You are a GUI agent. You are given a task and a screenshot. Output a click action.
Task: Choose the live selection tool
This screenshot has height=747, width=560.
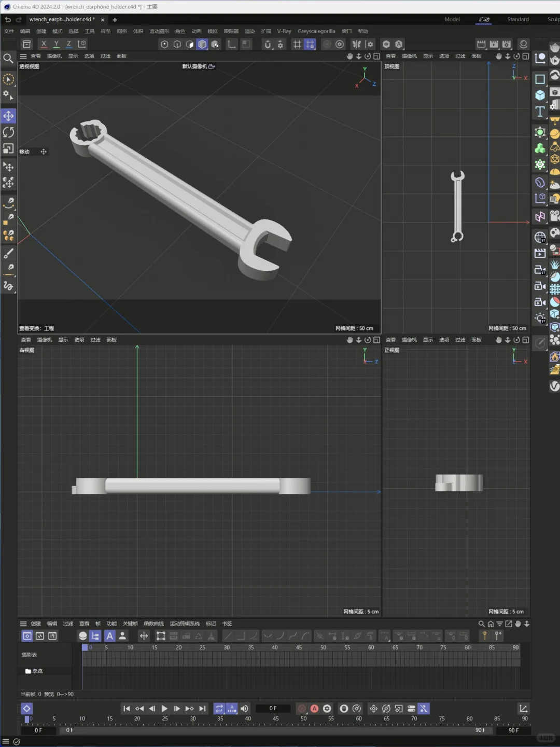pyautogui.click(x=8, y=79)
